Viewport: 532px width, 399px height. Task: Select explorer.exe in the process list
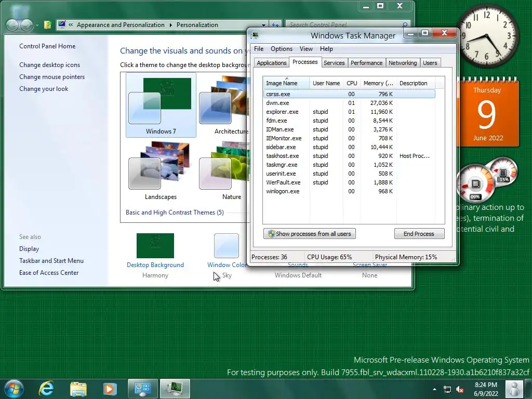point(349,112)
